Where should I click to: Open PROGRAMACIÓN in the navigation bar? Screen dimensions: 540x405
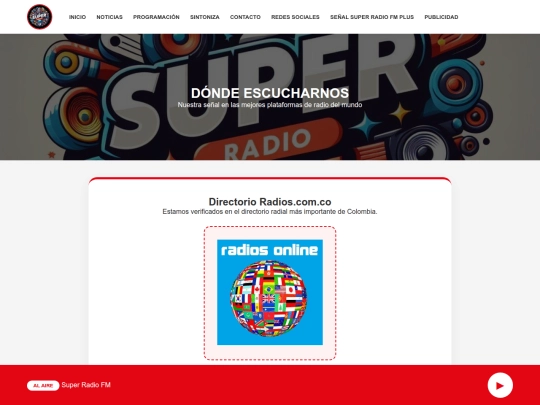pos(156,17)
